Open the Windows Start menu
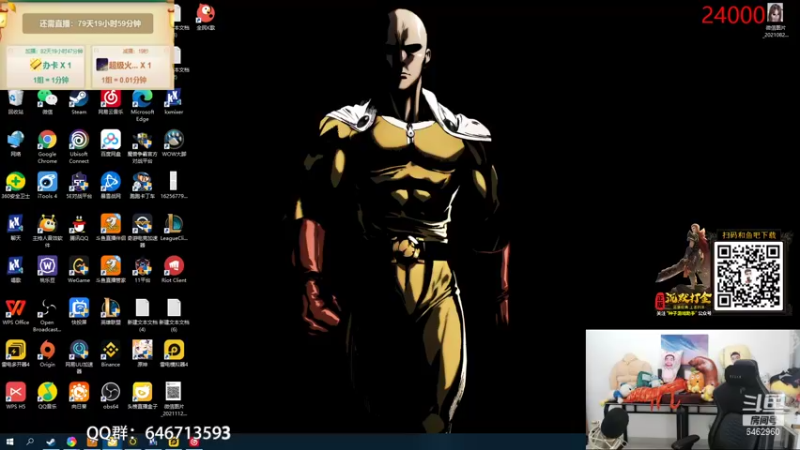Viewport: 800px width, 450px height. click(x=9, y=442)
